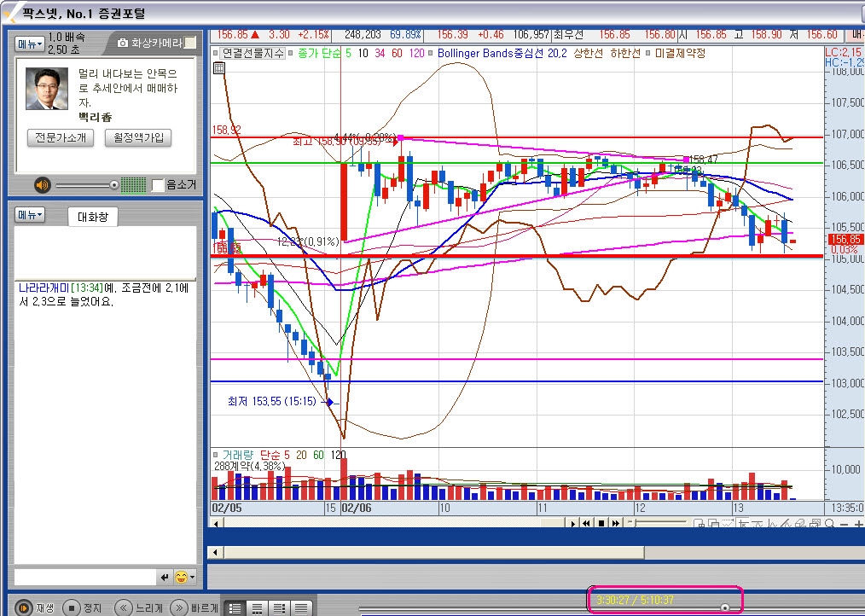Click the chart magnifier zoom icon
Image resolution: width=865 pixels, height=616 pixels.
(x=830, y=523)
